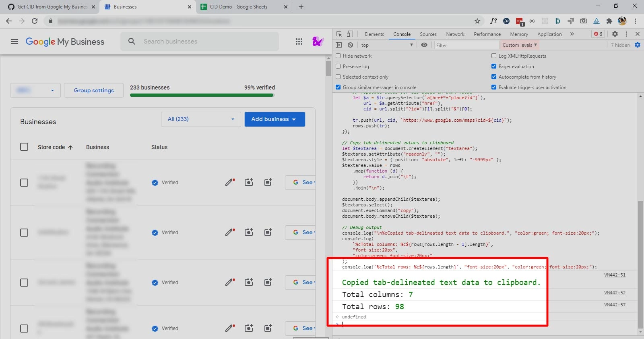Close the DevTools panel
Viewport: 644px width, 339px height.
point(638,34)
